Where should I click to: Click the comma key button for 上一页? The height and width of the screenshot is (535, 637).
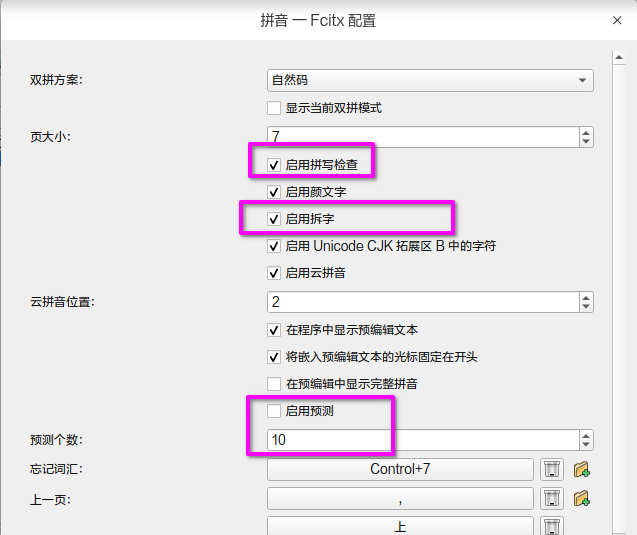coord(400,498)
